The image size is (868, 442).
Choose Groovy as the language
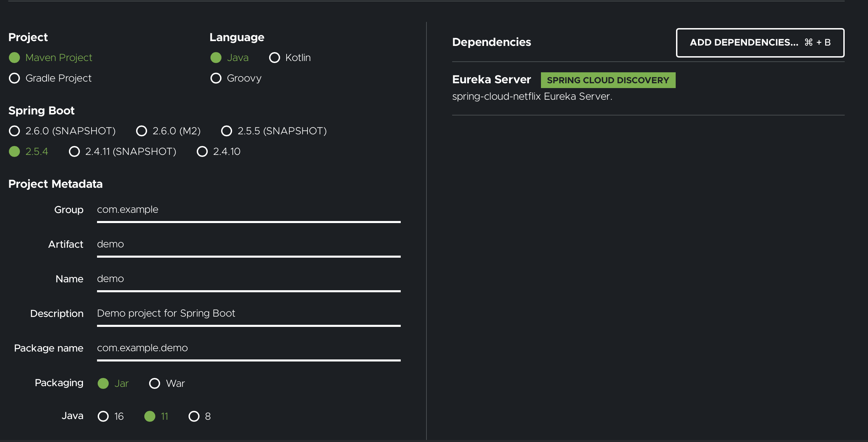pyautogui.click(x=216, y=78)
